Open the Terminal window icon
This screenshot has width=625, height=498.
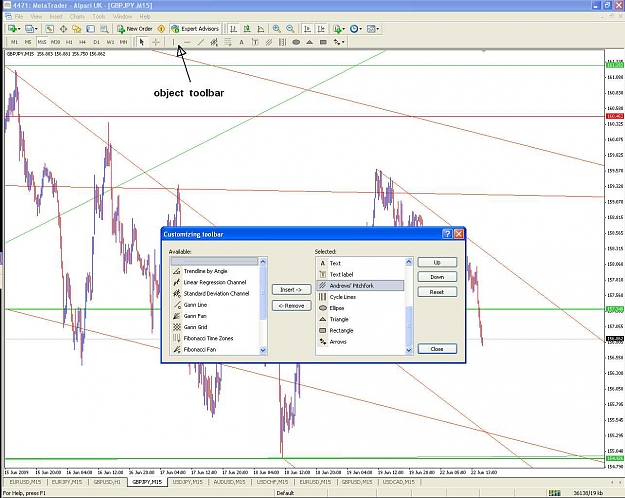(90, 29)
